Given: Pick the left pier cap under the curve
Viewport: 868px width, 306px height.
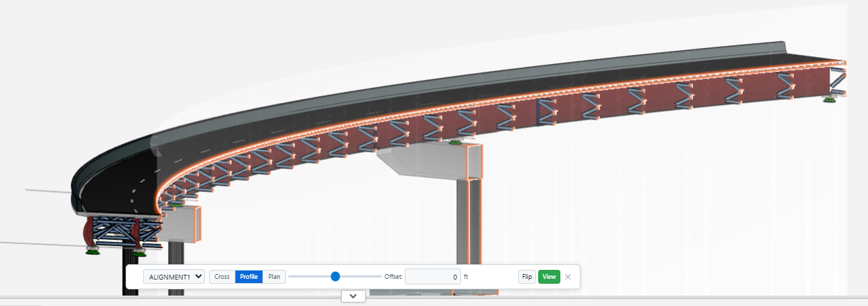Looking at the screenshot, I should (x=183, y=224).
